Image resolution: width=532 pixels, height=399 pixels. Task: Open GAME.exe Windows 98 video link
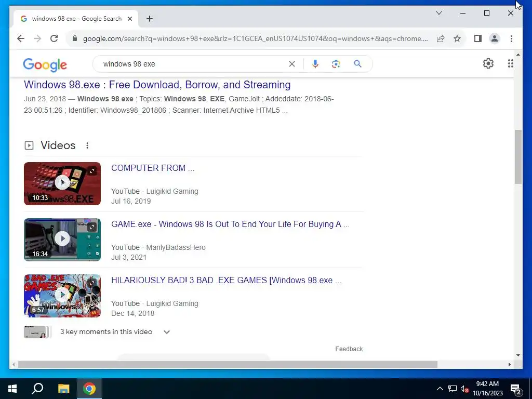pos(230,224)
